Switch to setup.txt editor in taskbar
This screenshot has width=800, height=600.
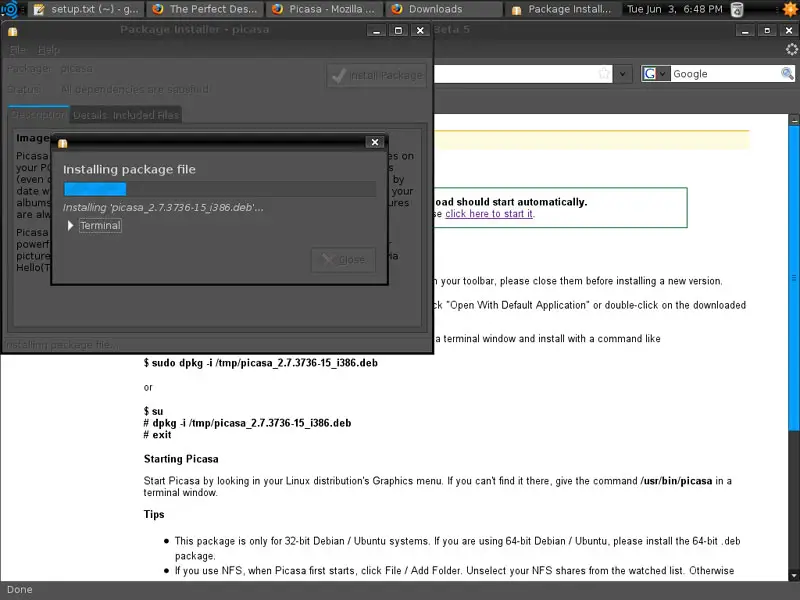[x=84, y=10]
